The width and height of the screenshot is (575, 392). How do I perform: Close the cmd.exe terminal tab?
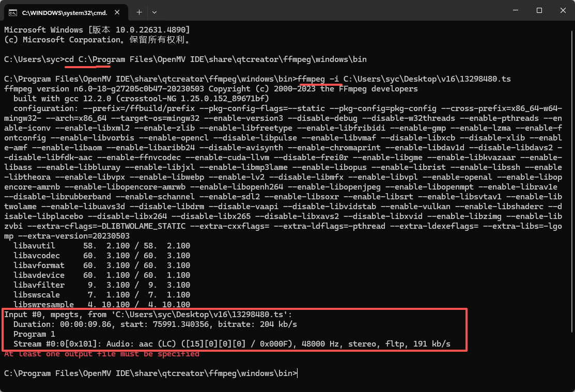coord(117,11)
